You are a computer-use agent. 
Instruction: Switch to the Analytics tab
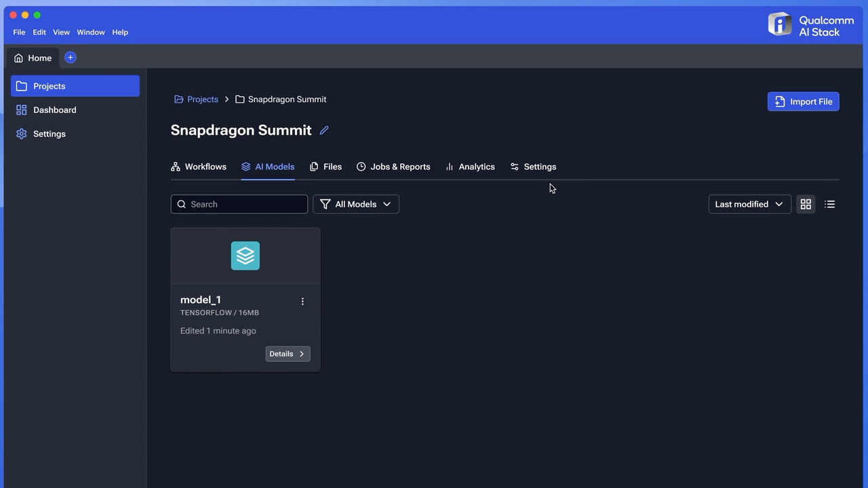pyautogui.click(x=470, y=167)
